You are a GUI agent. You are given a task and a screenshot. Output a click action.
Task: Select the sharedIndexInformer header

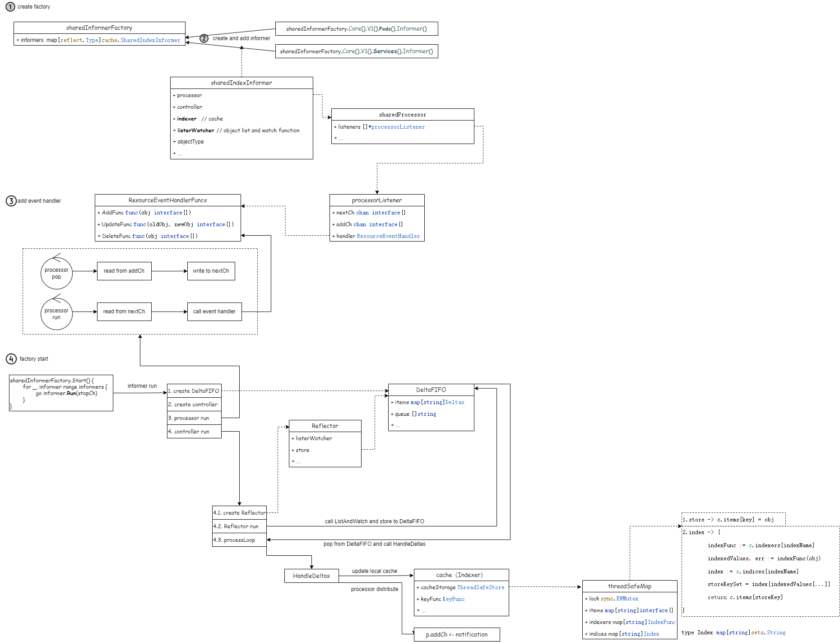(241, 83)
